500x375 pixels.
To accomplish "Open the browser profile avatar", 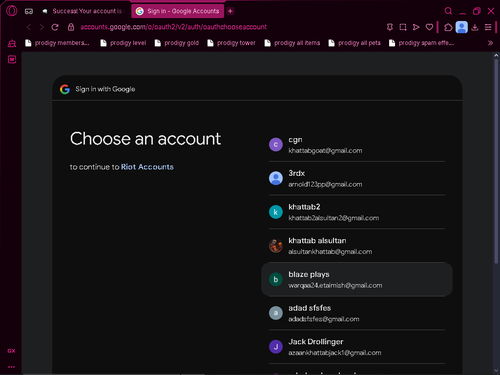I will 462,27.
